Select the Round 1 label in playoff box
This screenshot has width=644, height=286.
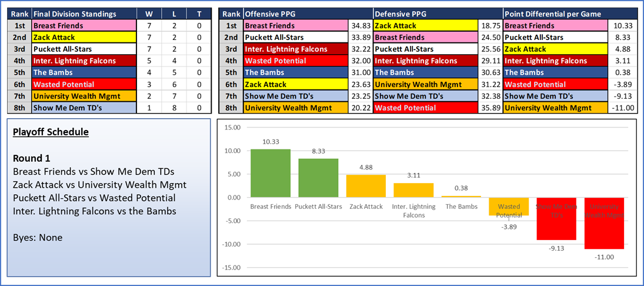pos(31,158)
